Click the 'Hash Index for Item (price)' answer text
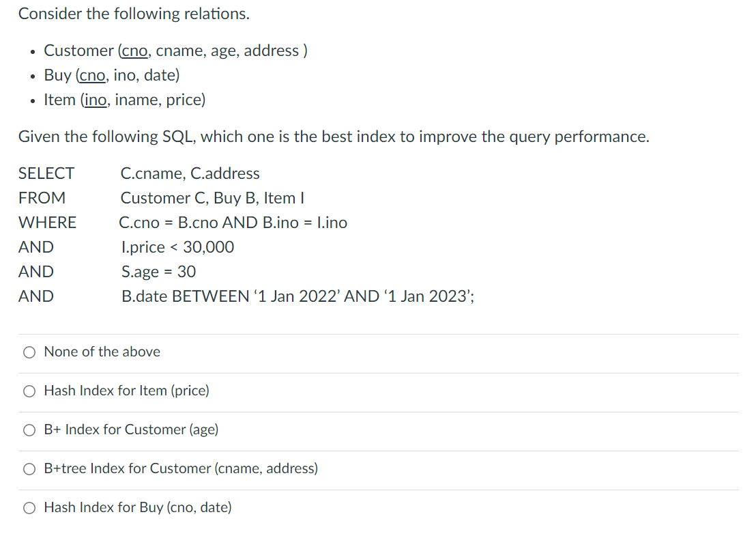The height and width of the screenshot is (536, 756). pyautogui.click(x=127, y=391)
